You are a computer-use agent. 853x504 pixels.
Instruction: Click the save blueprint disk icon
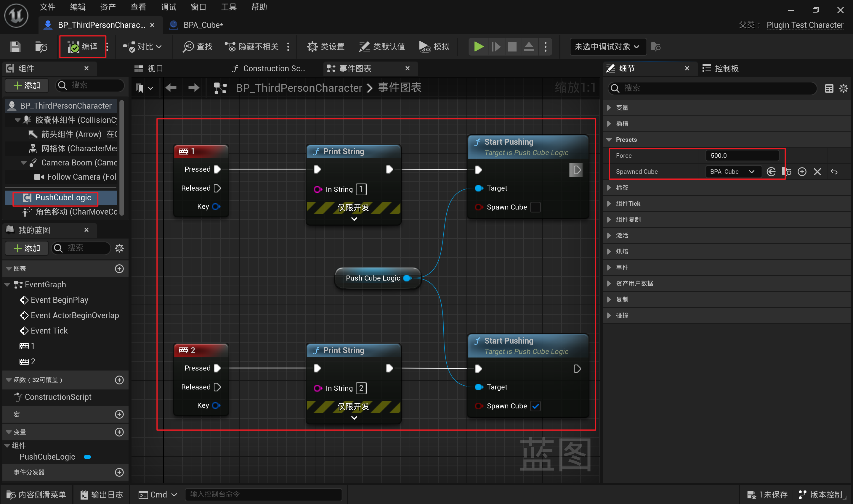[x=15, y=46]
